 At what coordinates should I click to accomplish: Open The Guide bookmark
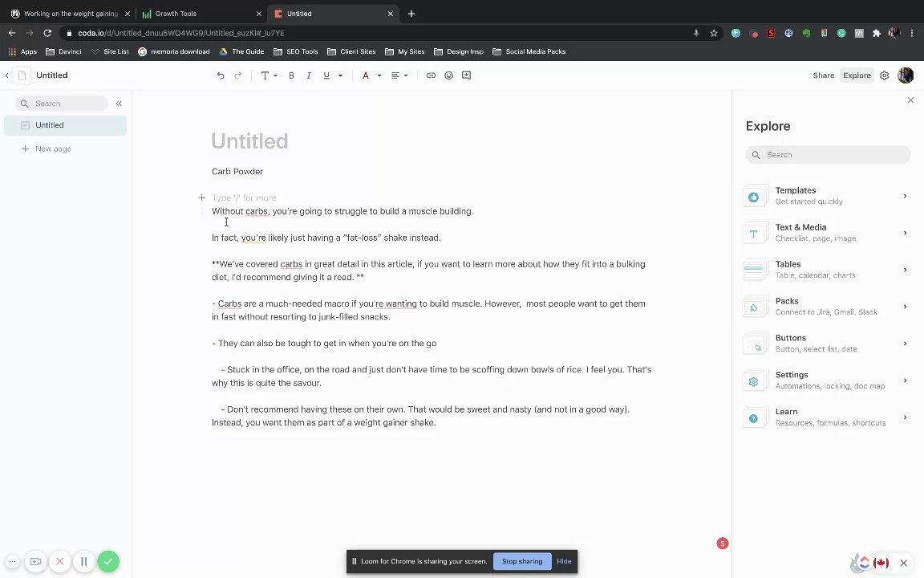point(241,51)
